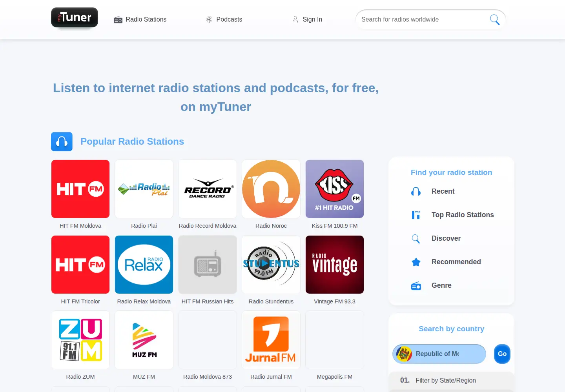565x392 pixels.
Task: Open the Sign In menu item
Action: coord(307,20)
